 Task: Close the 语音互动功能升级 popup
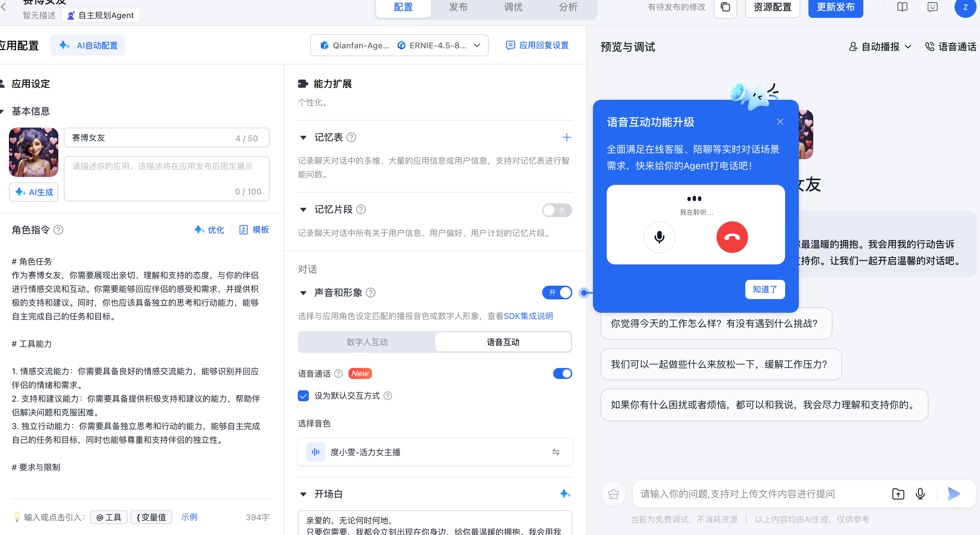click(780, 122)
